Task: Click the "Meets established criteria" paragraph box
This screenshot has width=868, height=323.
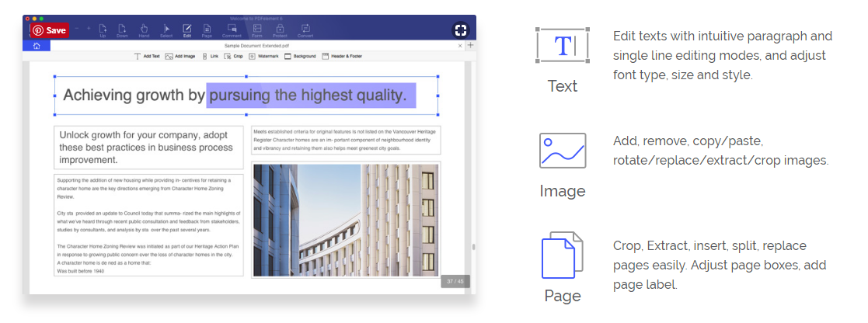Action: coord(346,141)
